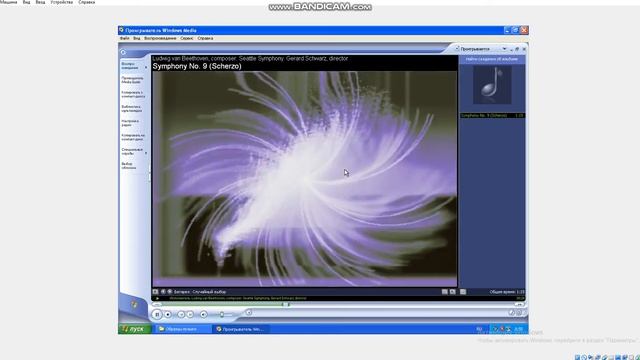Open the Выбор обложки sidebar tab
The image size is (640, 360).
[x=129, y=166]
